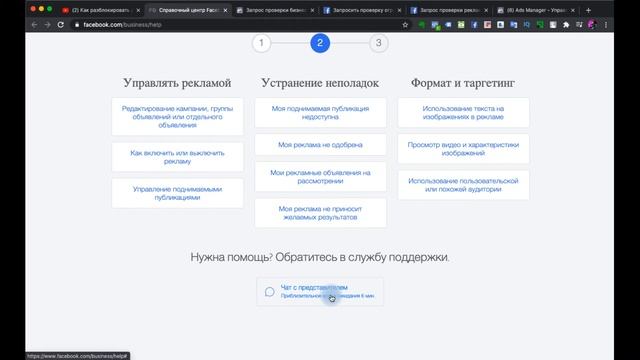This screenshot has height=360, width=640.
Task: Go back with the browser back arrow
Action: click(x=34, y=25)
